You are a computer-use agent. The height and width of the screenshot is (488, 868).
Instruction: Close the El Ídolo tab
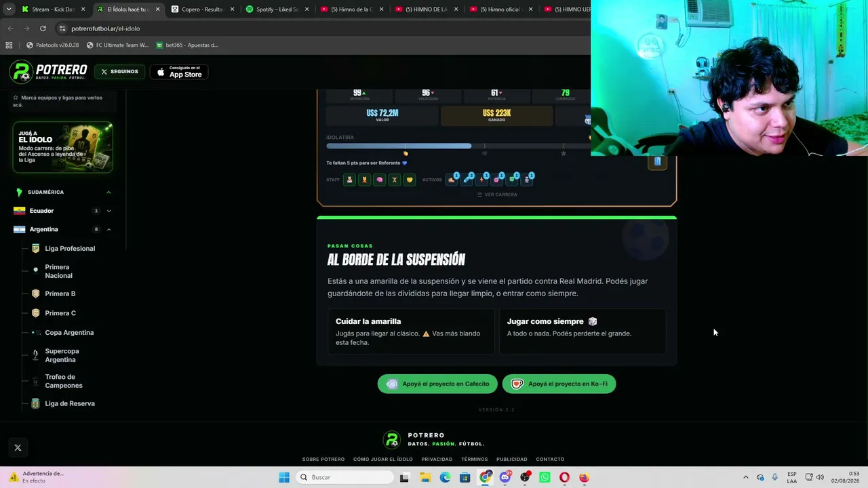(x=157, y=9)
